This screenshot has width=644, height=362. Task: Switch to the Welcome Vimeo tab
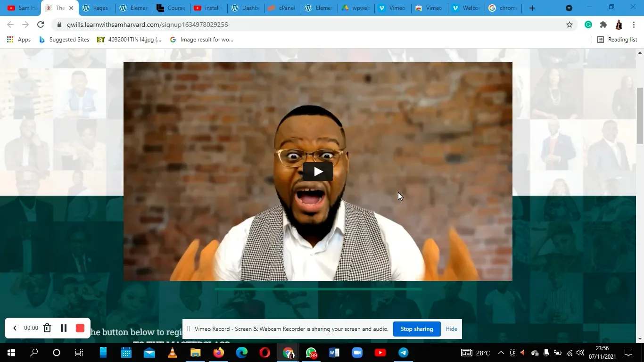pyautogui.click(x=466, y=8)
